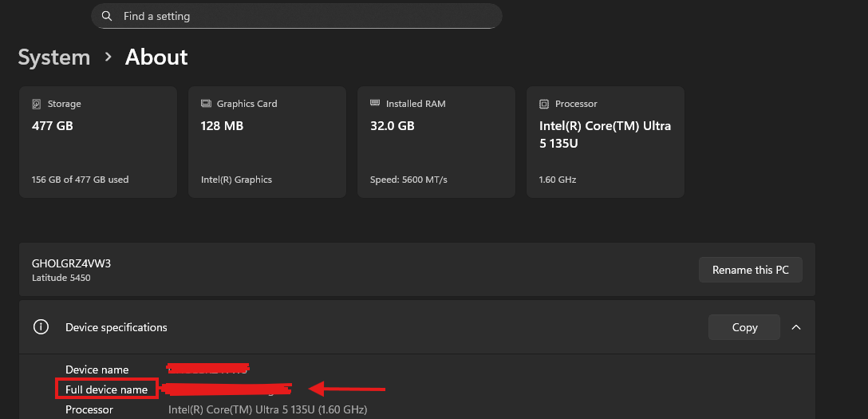
Task: Click the Device specifications info icon
Action: tap(41, 327)
